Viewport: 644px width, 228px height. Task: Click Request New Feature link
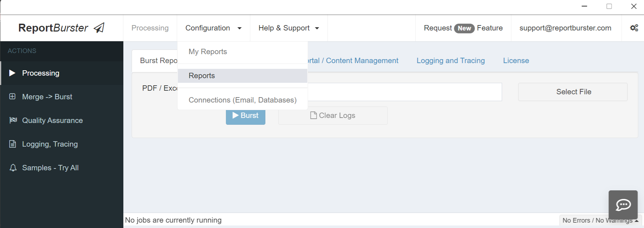463,28
